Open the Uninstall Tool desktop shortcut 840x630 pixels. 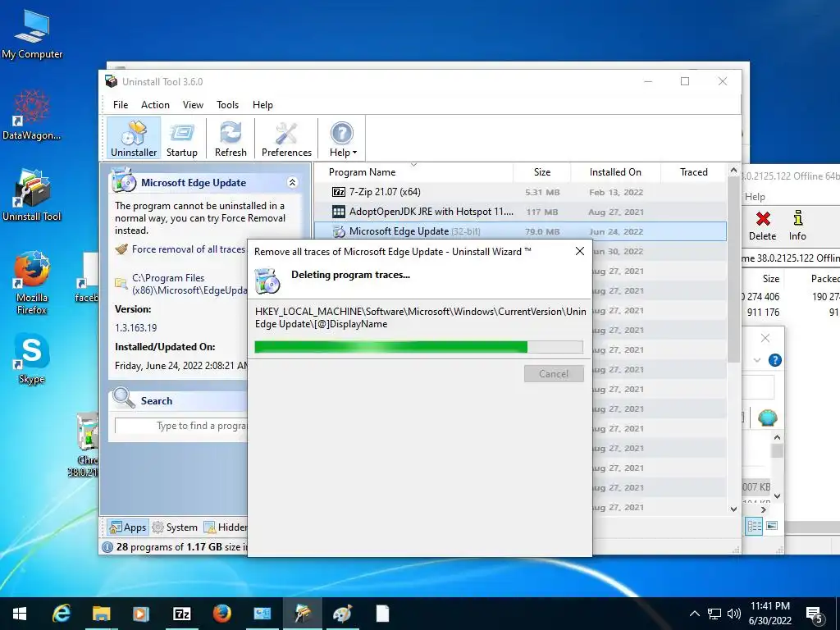pos(32,195)
